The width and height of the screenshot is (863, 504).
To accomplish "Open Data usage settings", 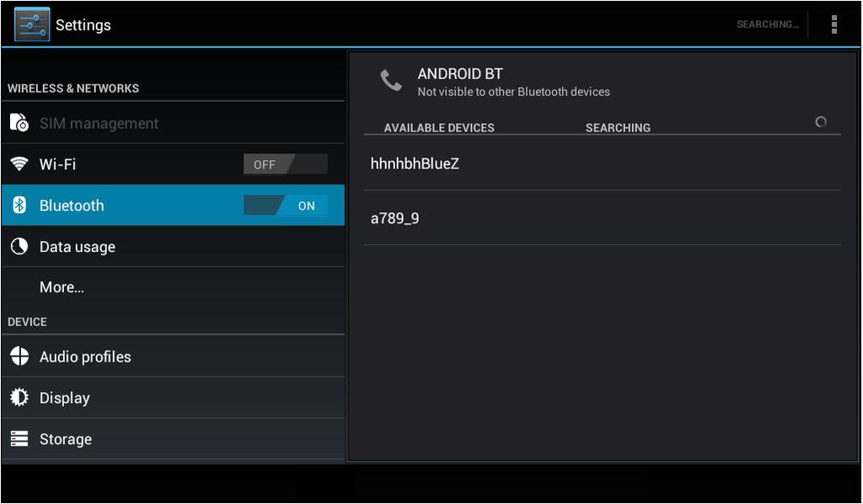I will pyautogui.click(x=174, y=246).
